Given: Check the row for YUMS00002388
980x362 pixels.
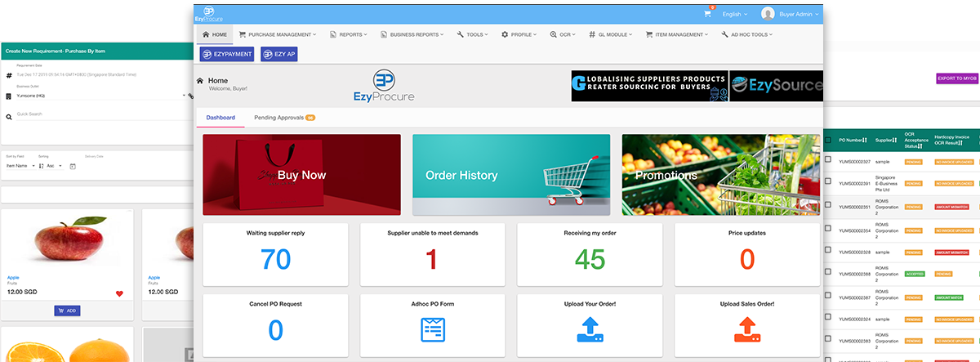Looking at the screenshot, I should pyautogui.click(x=829, y=273).
